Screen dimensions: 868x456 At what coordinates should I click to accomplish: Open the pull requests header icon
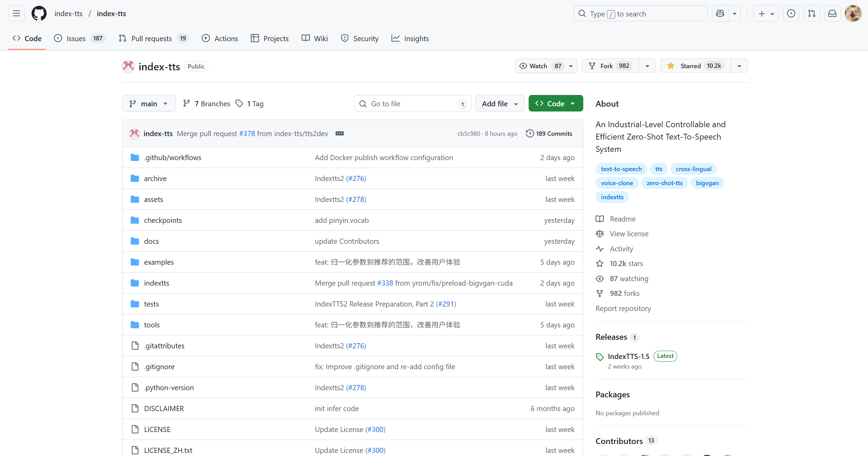(x=811, y=14)
